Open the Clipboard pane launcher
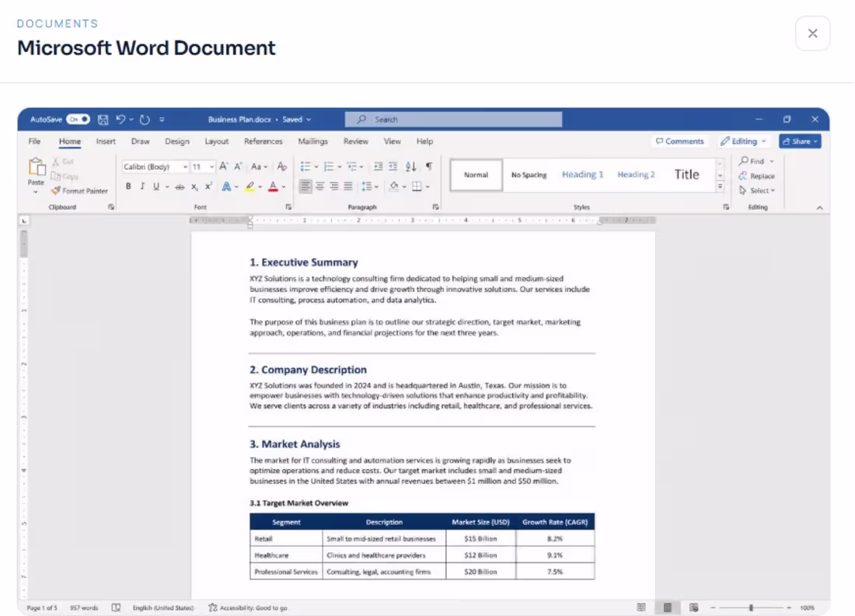The height and width of the screenshot is (616, 855). 110,207
